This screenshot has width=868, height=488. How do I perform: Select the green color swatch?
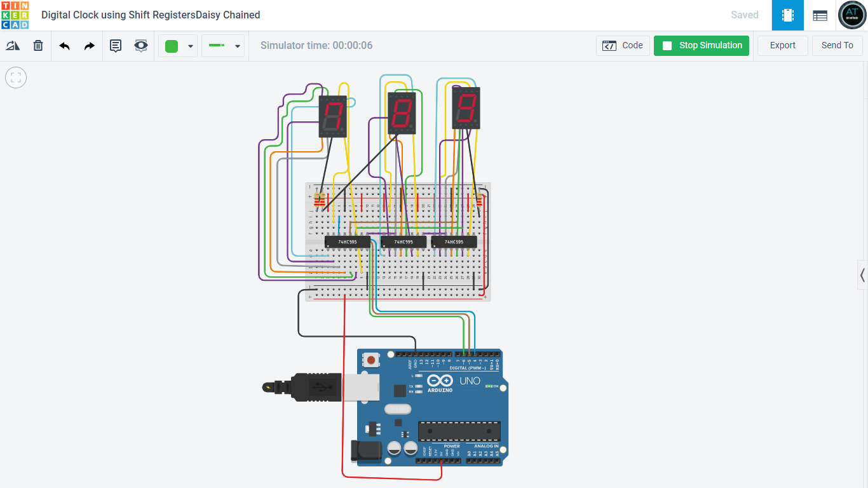coord(170,45)
